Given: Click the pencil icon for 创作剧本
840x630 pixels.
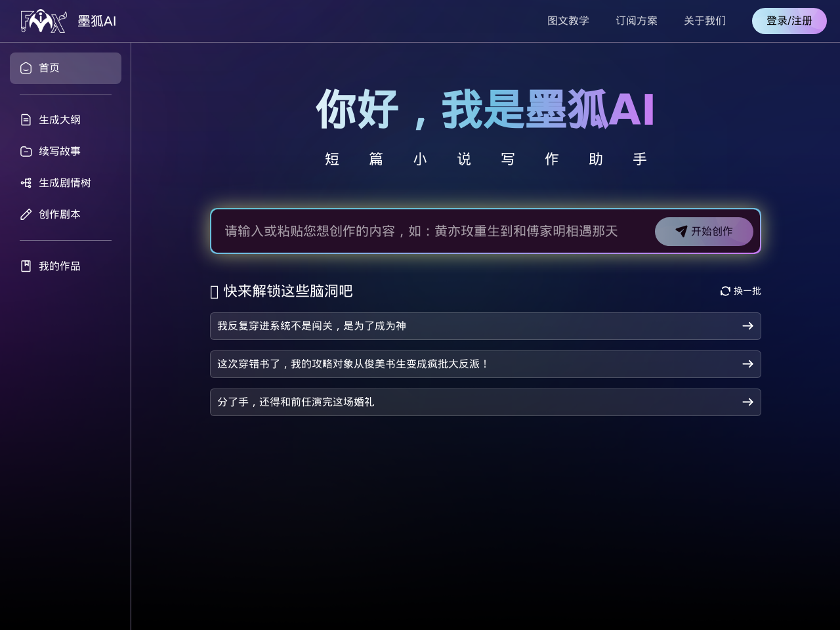Looking at the screenshot, I should click(26, 215).
